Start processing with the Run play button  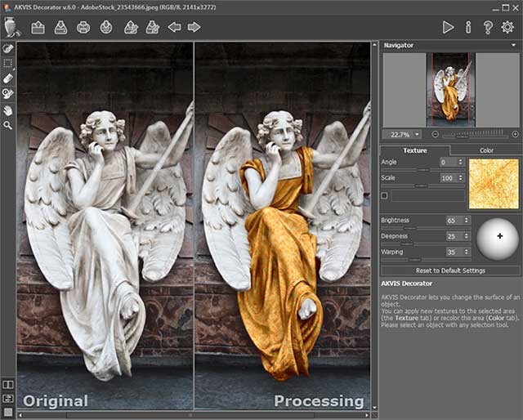pyautogui.click(x=448, y=28)
